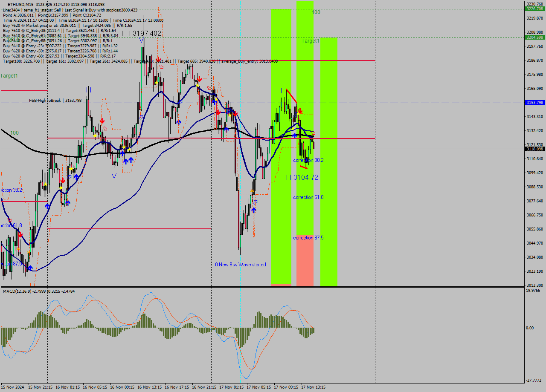
Task: Click the '16 Nov 09:15' time axis label
Action: 122,387
